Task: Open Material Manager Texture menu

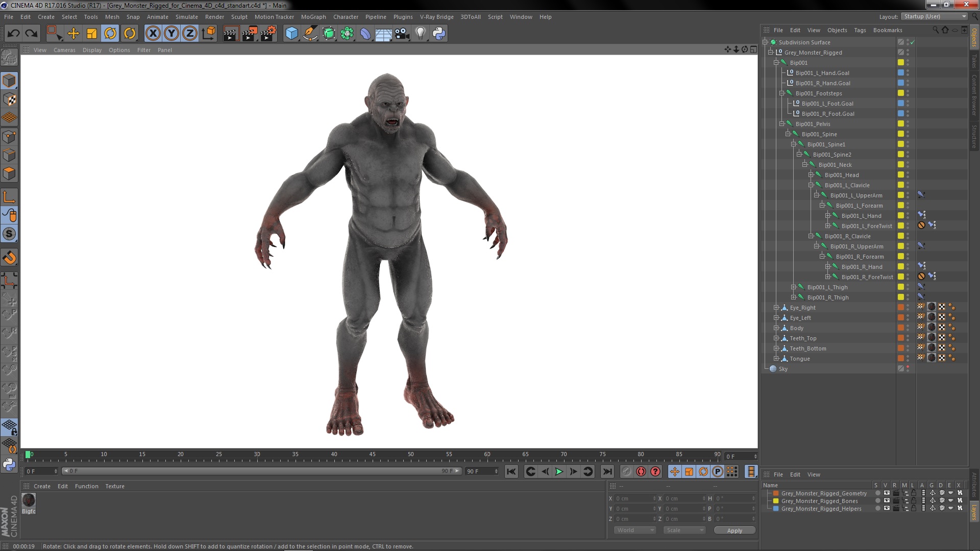Action: [115, 486]
